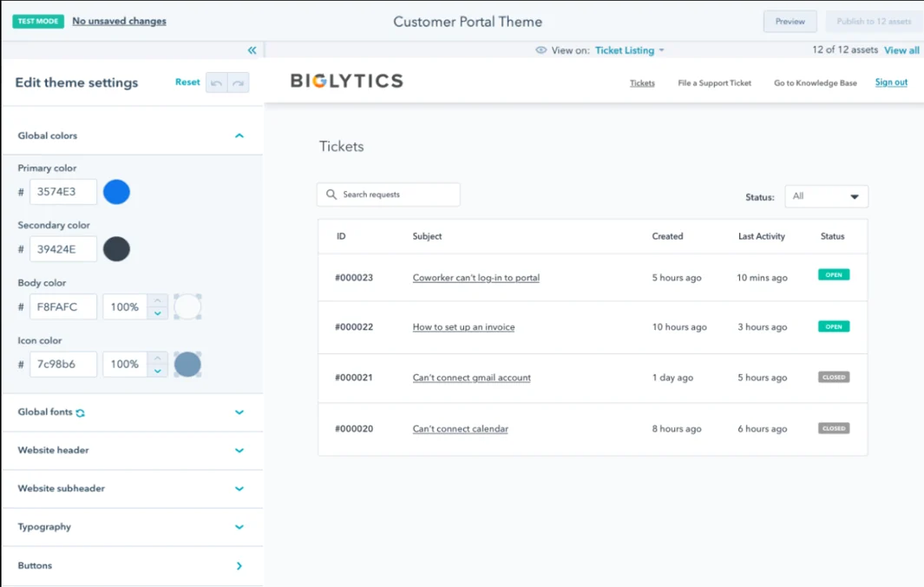924x587 pixels.
Task: Click the Preview button
Action: pyautogui.click(x=790, y=21)
